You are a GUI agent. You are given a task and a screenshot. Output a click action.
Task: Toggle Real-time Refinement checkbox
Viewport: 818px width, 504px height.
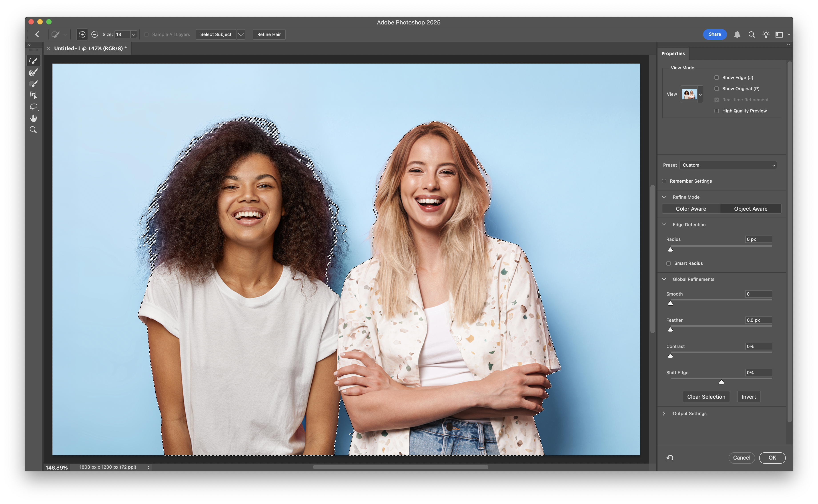coord(716,100)
